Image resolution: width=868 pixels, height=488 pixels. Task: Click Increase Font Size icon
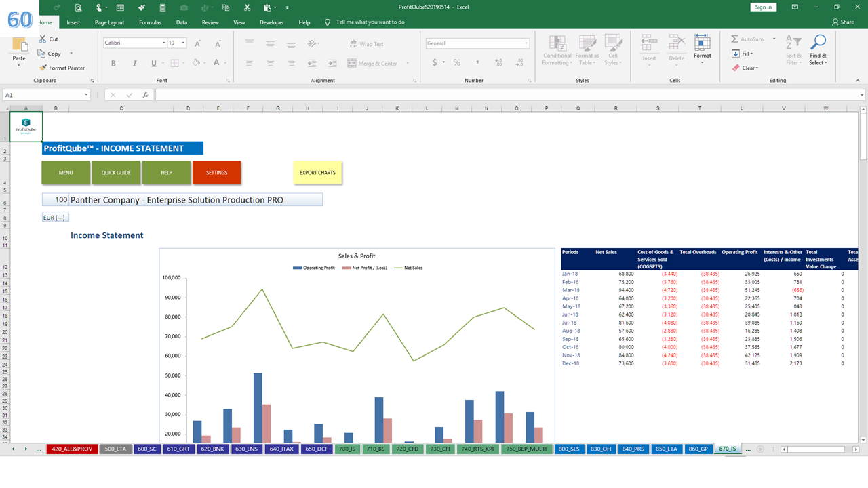pos(198,43)
